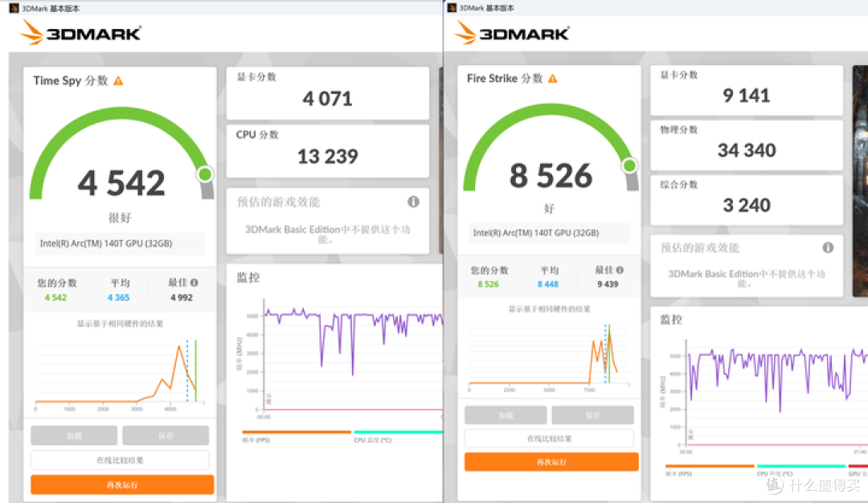
Task: Click the Fire Strike scene thumbnail at right edge
Action: pos(861,182)
